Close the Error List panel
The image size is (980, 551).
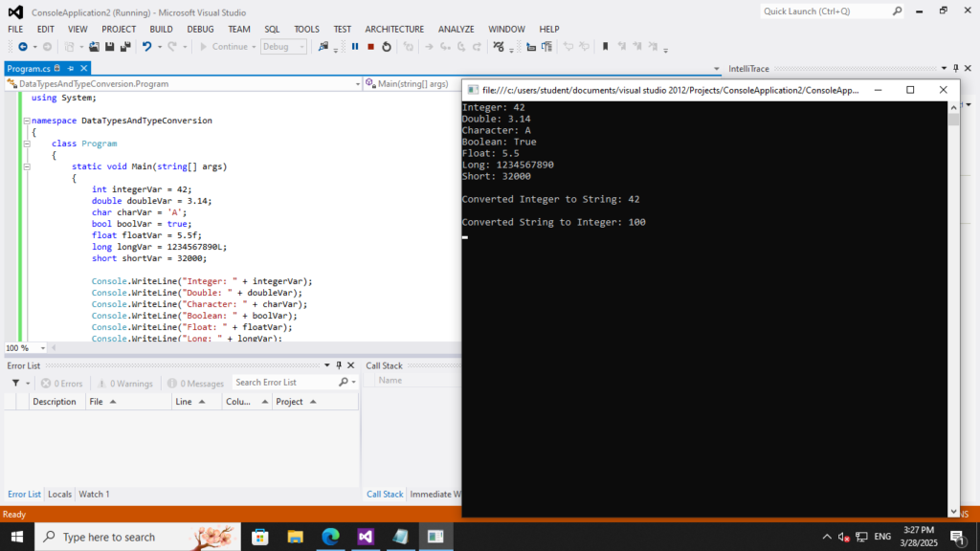pyautogui.click(x=350, y=365)
